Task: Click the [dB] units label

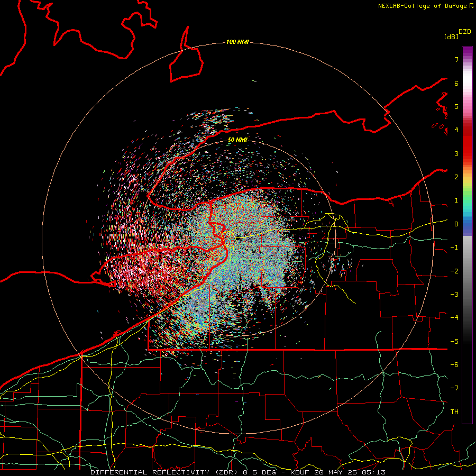Action: (451, 36)
